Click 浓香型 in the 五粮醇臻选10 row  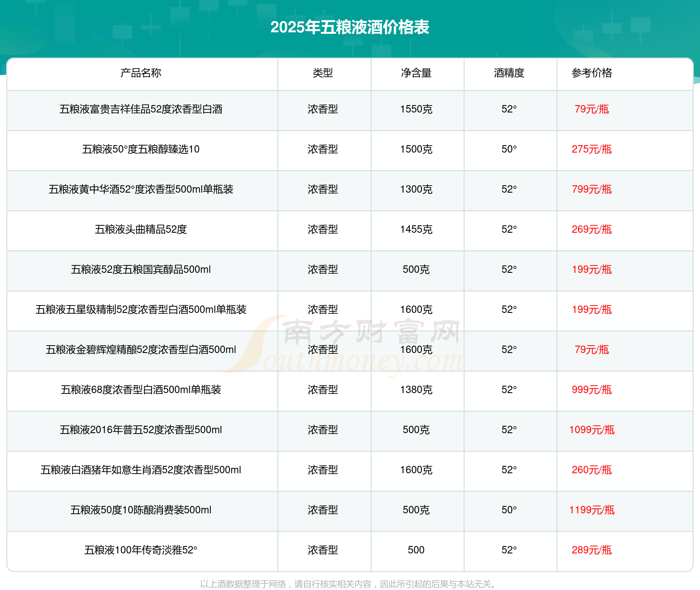(x=323, y=149)
